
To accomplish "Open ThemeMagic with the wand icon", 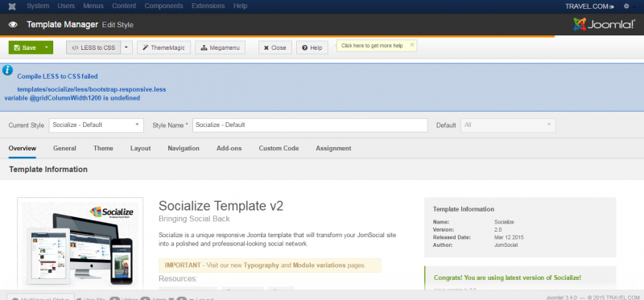I will (x=163, y=47).
